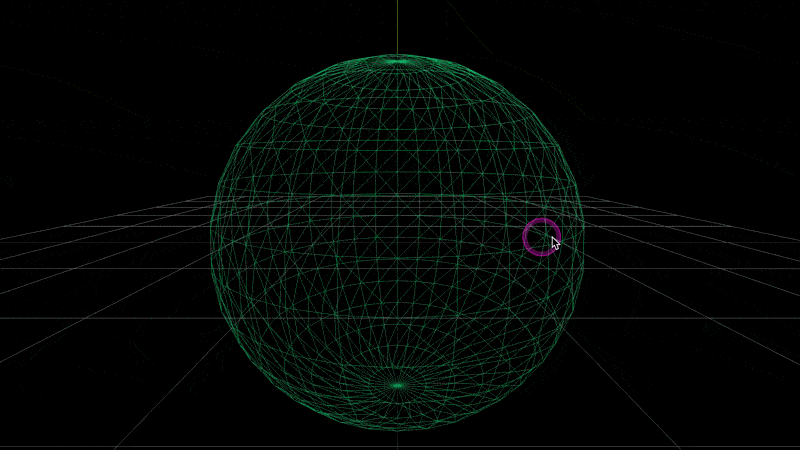
Task: Click the sphere's top pole vertex
Action: click(x=398, y=61)
